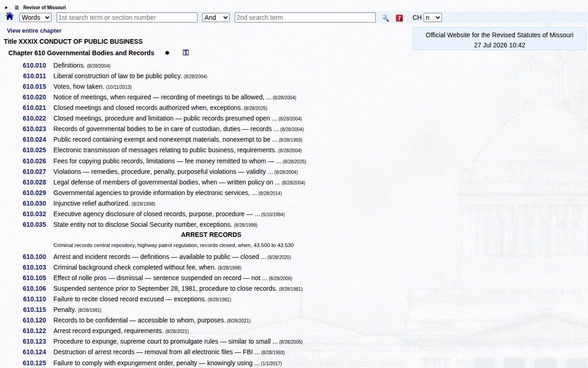Click the blue key icon beside Chapter 610
The height and width of the screenshot is (368, 588).
click(186, 53)
